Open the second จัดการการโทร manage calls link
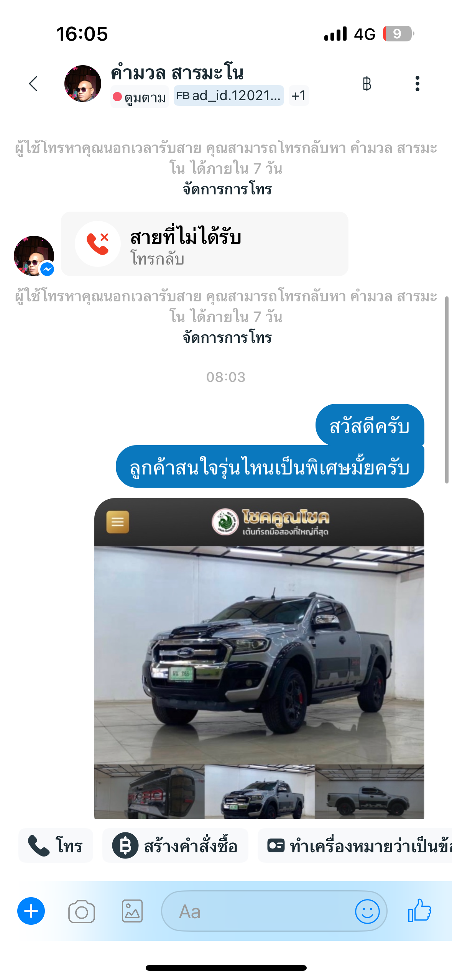Screen dimensions: 452x980 point(227,338)
